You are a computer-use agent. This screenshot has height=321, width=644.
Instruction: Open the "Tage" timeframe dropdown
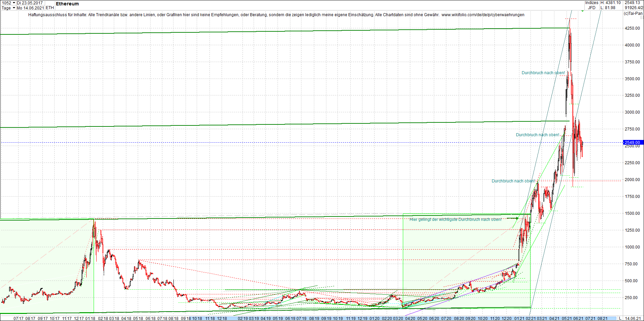click(x=6, y=8)
